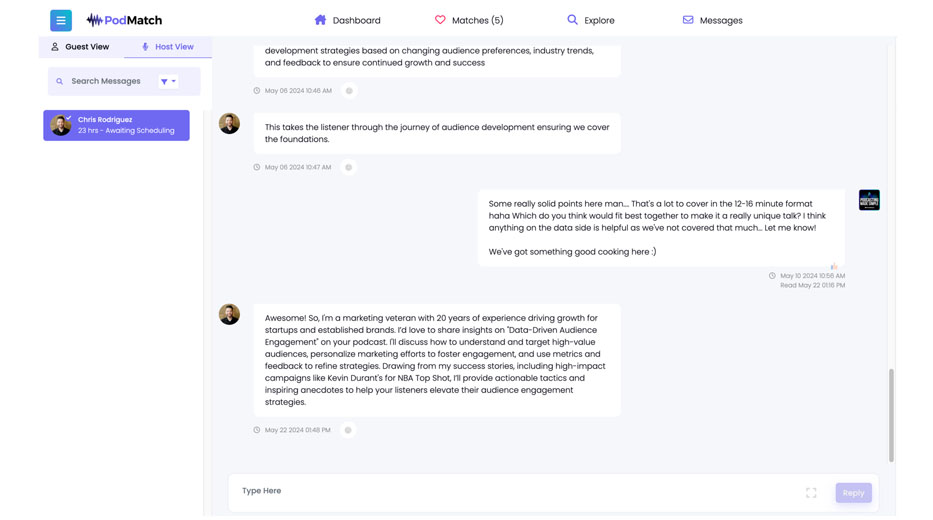The width and height of the screenshot is (933, 520).
Task: Click the PodMatch logo
Action: (x=124, y=20)
